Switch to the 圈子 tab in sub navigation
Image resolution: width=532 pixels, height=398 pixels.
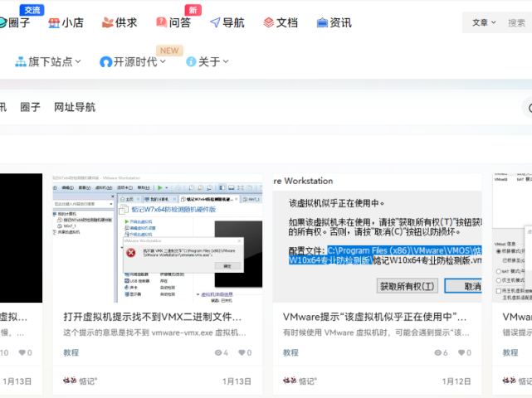point(30,107)
